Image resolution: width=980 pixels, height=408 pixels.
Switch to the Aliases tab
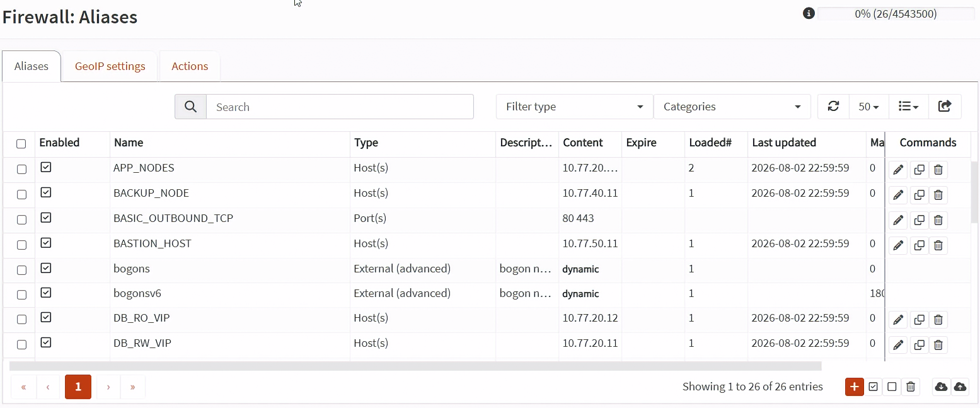(x=32, y=66)
